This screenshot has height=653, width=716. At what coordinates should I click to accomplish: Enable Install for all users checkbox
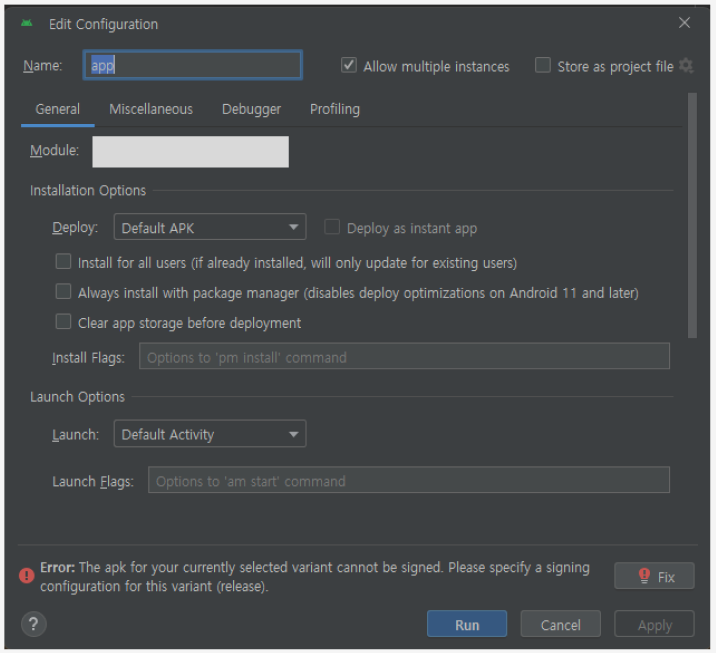[x=63, y=262]
